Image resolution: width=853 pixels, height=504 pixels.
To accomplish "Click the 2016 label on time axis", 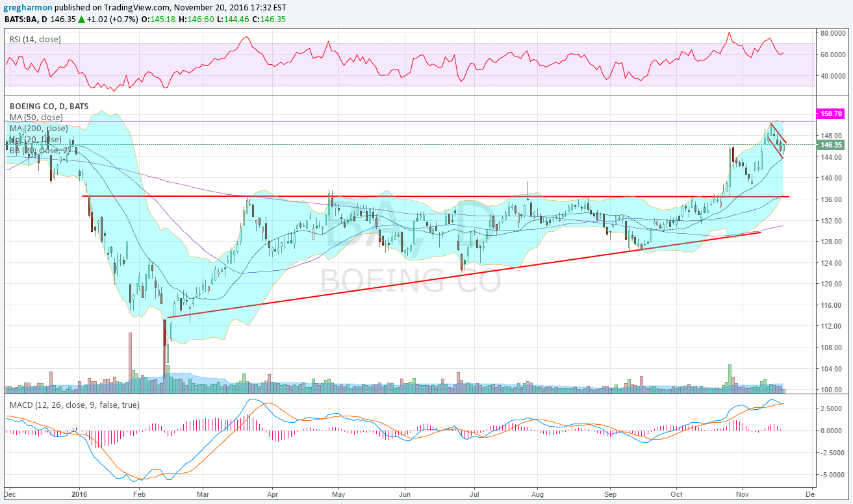I will (80, 493).
